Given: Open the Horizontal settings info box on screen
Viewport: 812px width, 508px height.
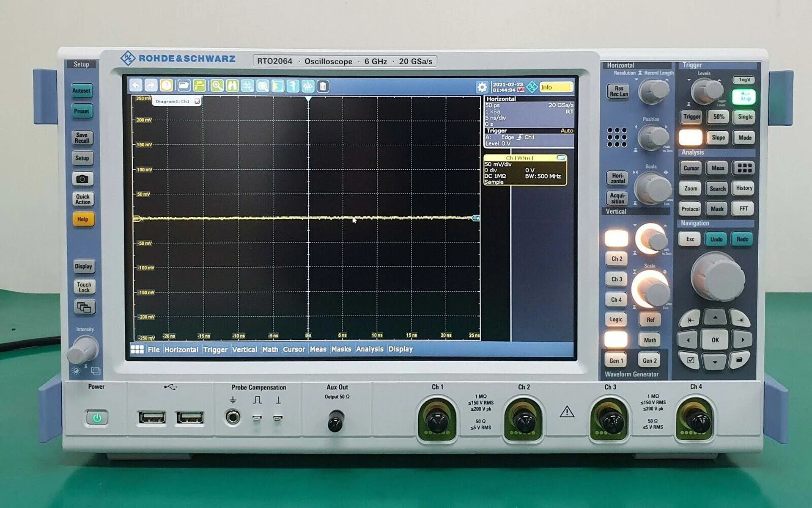Looking at the screenshot, I should (x=529, y=111).
